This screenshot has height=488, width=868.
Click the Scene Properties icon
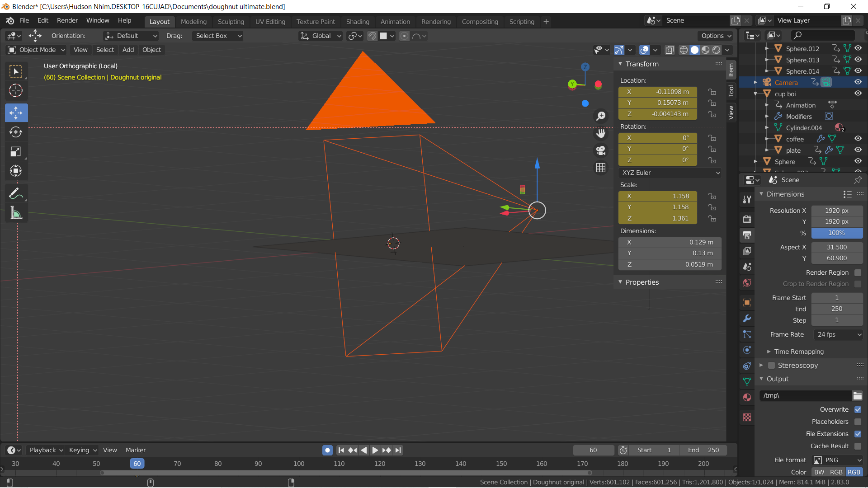(747, 267)
